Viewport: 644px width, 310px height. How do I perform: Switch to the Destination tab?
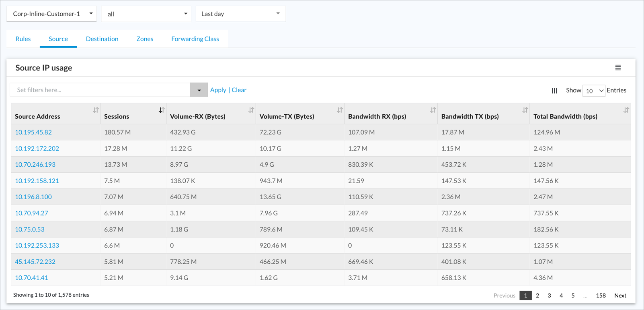click(102, 39)
